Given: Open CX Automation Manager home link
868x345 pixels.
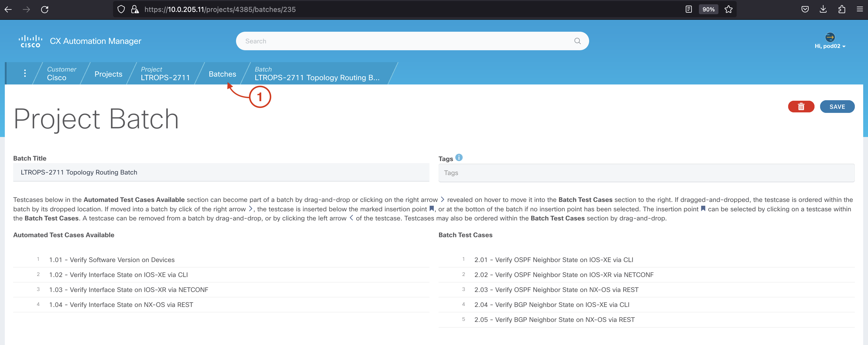Looking at the screenshot, I should point(95,41).
